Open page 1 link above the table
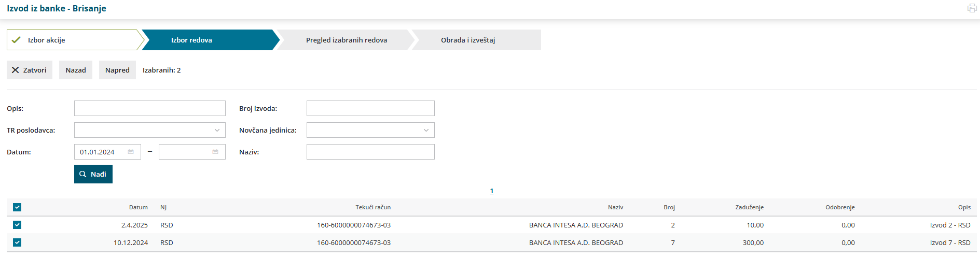This screenshot has height=258, width=980. [x=492, y=191]
